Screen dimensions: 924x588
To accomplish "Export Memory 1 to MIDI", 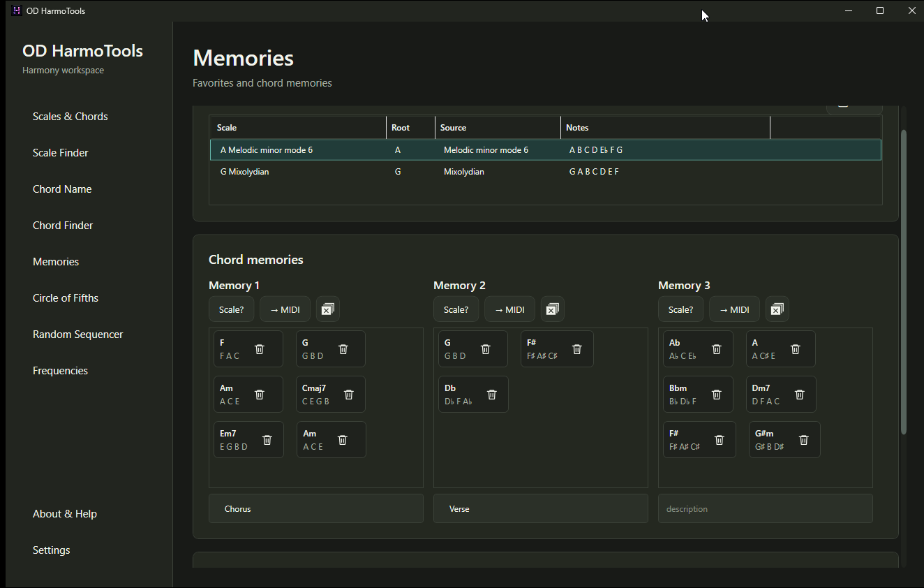I will pos(285,309).
